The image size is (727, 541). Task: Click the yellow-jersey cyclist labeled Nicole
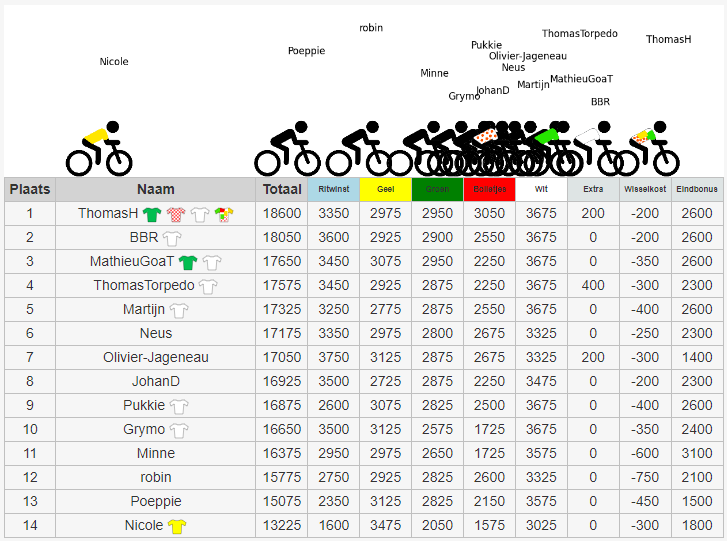(x=99, y=149)
